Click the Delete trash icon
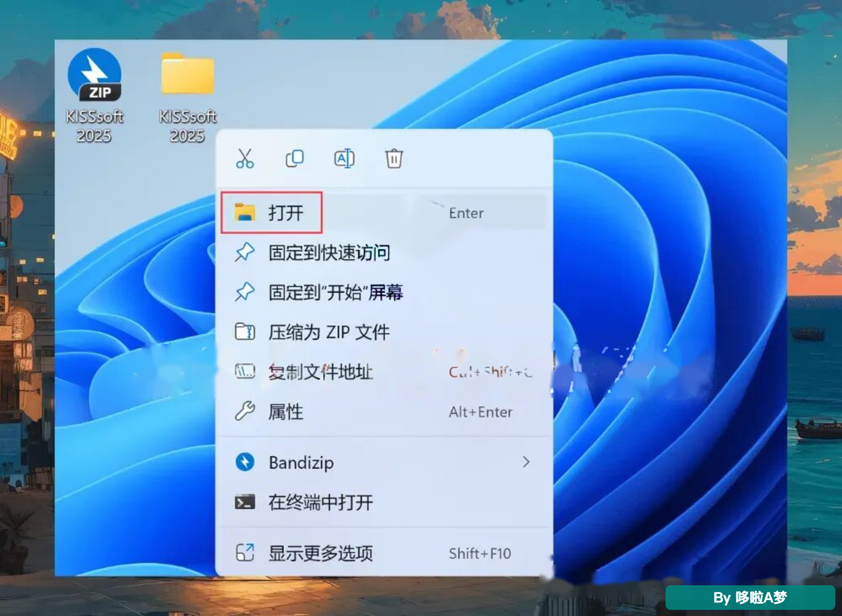The width and height of the screenshot is (842, 616). click(394, 158)
